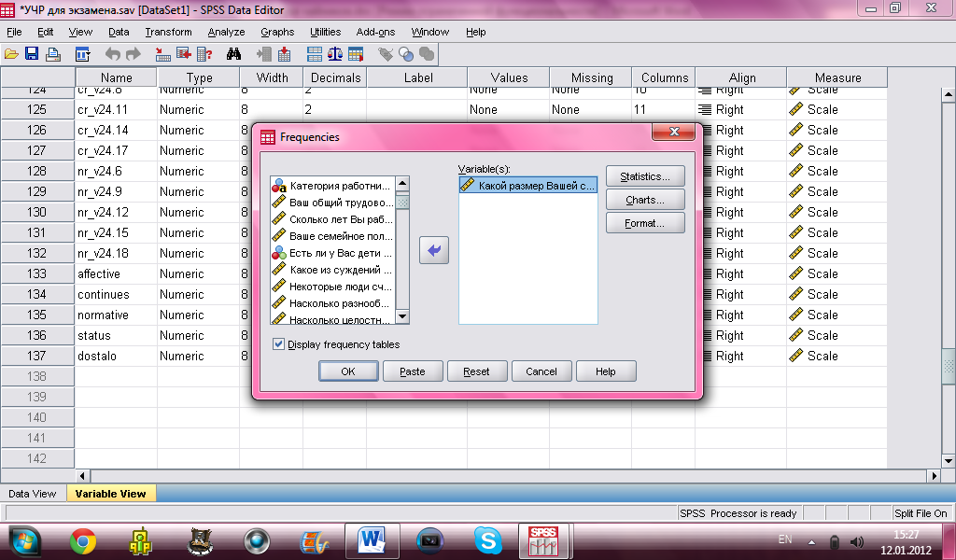Select the Insert Variable toolbar icon
956x560 pixels.
284,54
